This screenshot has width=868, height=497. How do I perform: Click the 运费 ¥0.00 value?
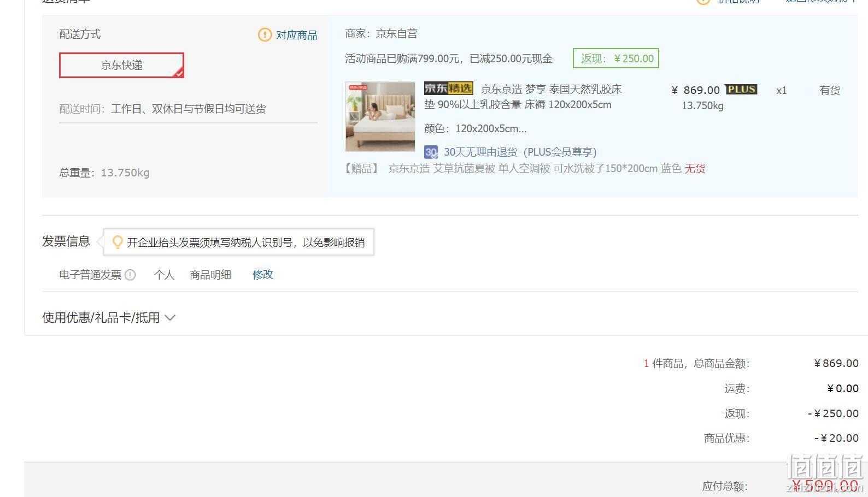click(x=843, y=388)
